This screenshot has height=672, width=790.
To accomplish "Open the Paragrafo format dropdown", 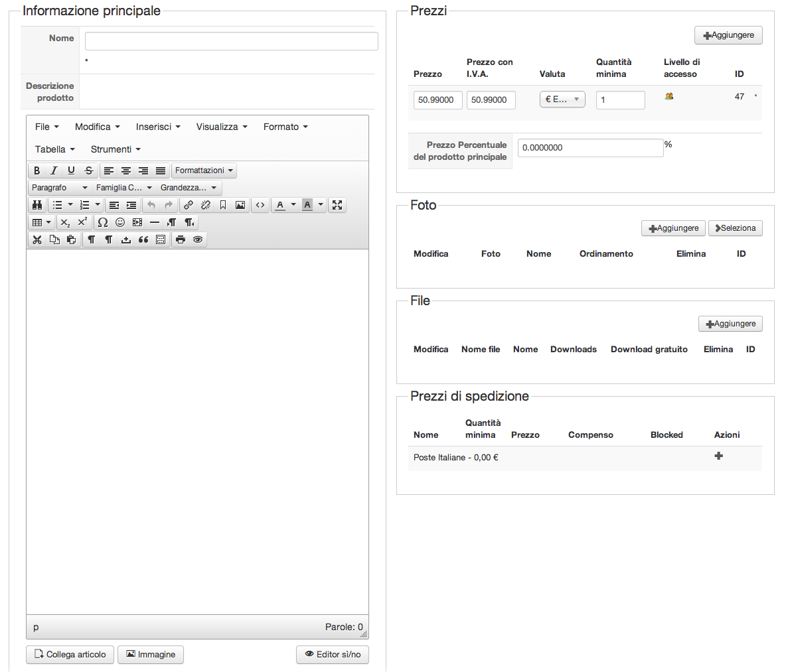I will coord(59,188).
